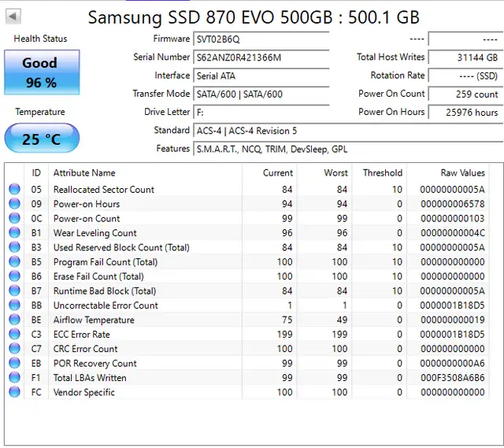Select the Interface field Serial ATA
This screenshot has height=448, width=504.
pos(261,76)
